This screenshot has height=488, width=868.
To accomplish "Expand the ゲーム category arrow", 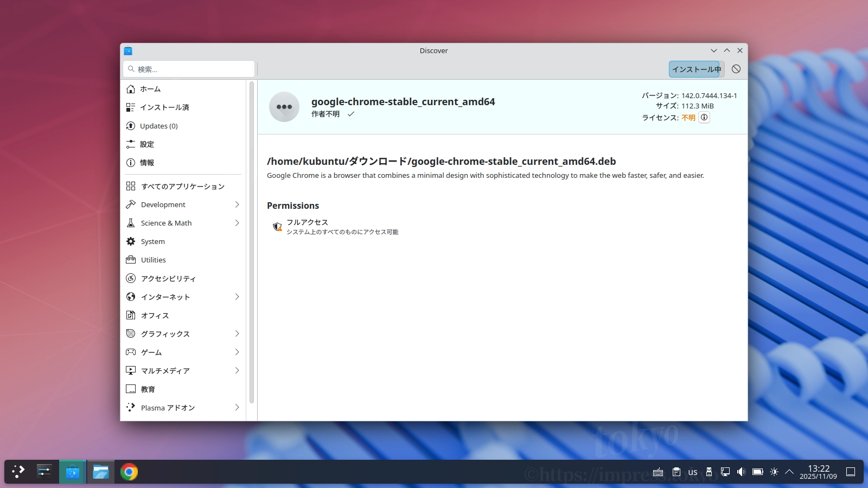I will (237, 352).
